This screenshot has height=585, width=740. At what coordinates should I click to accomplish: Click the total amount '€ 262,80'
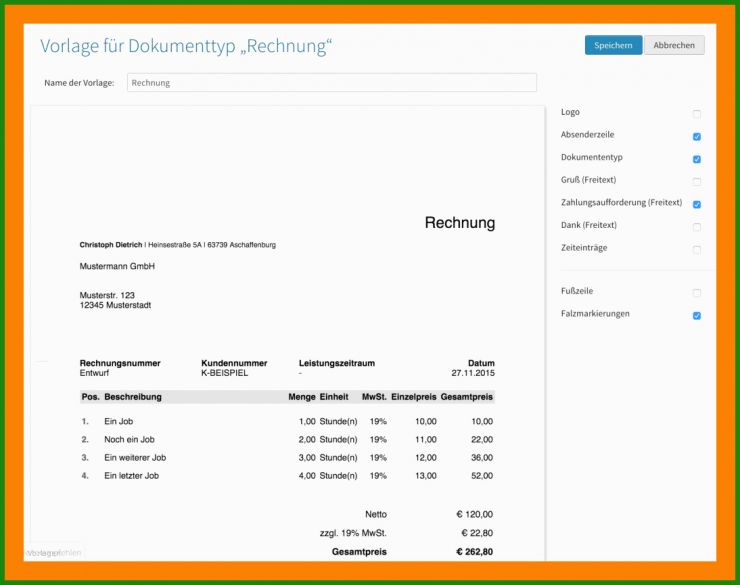tap(474, 552)
